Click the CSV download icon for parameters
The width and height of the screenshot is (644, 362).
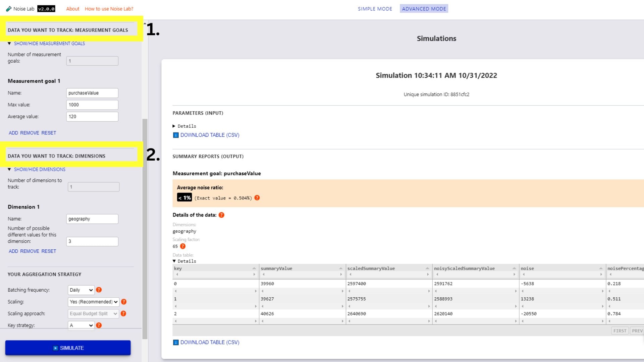pyautogui.click(x=176, y=135)
